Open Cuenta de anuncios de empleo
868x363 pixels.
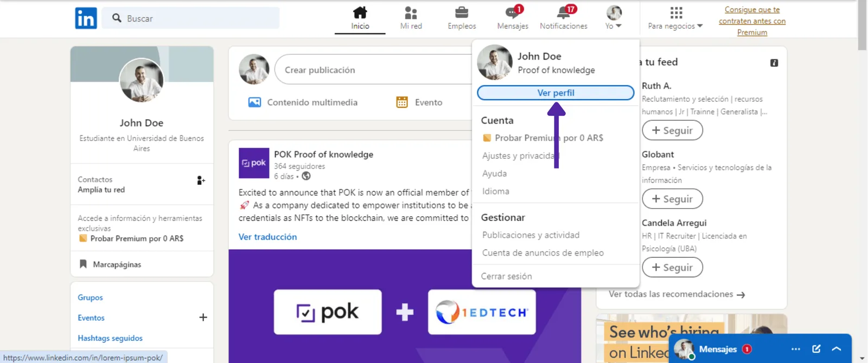[542, 253]
